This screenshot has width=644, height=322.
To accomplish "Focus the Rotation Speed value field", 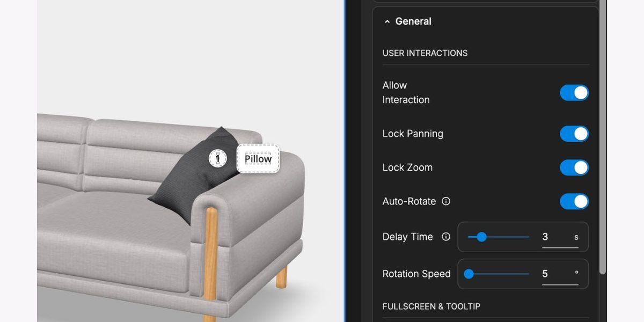I will 560,274.
